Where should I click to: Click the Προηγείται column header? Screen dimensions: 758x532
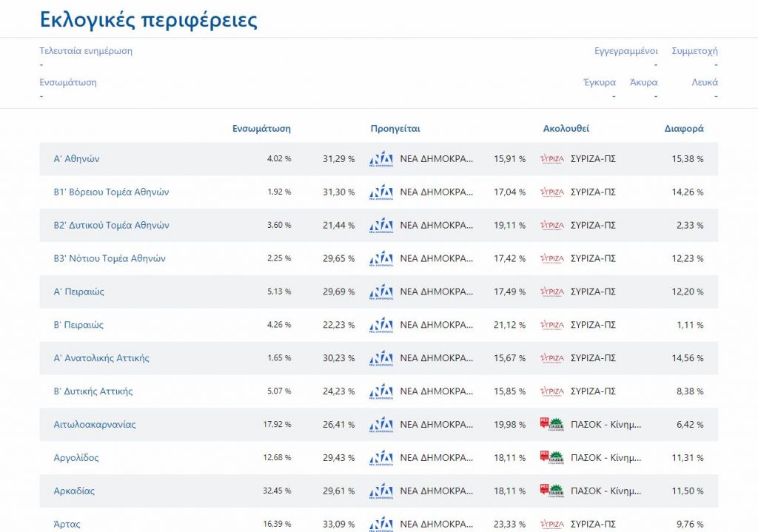click(395, 129)
